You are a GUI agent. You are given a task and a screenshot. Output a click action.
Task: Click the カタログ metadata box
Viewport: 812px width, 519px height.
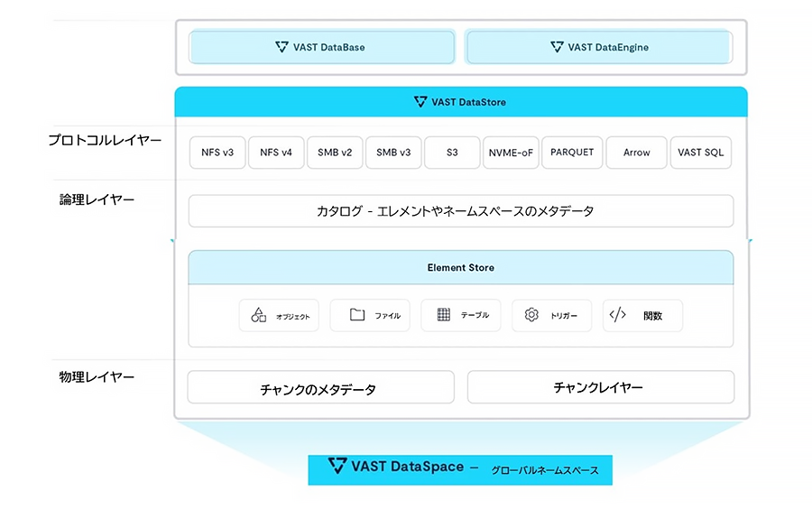click(461, 211)
